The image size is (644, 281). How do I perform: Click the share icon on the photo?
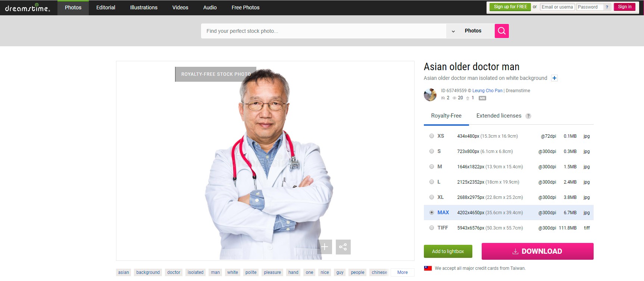point(343,247)
